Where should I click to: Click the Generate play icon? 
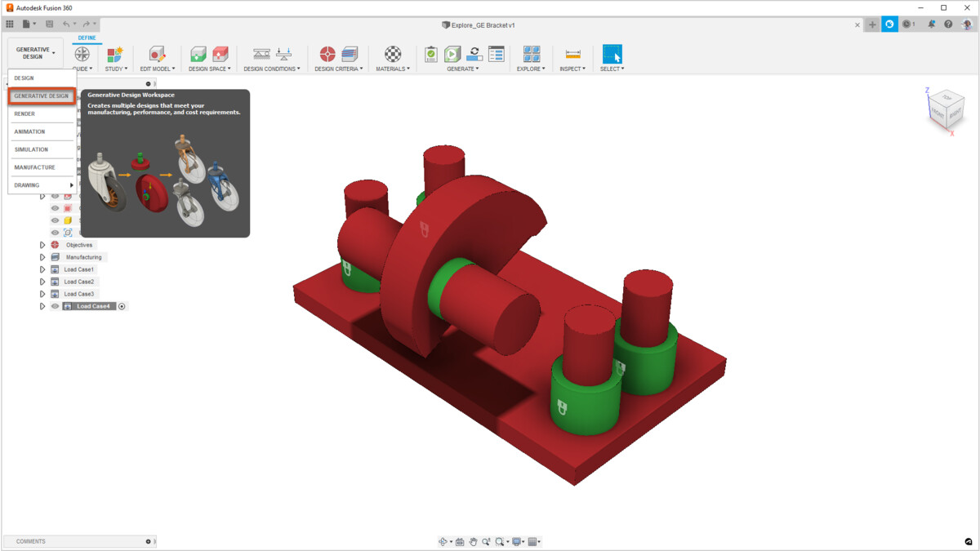pyautogui.click(x=452, y=54)
